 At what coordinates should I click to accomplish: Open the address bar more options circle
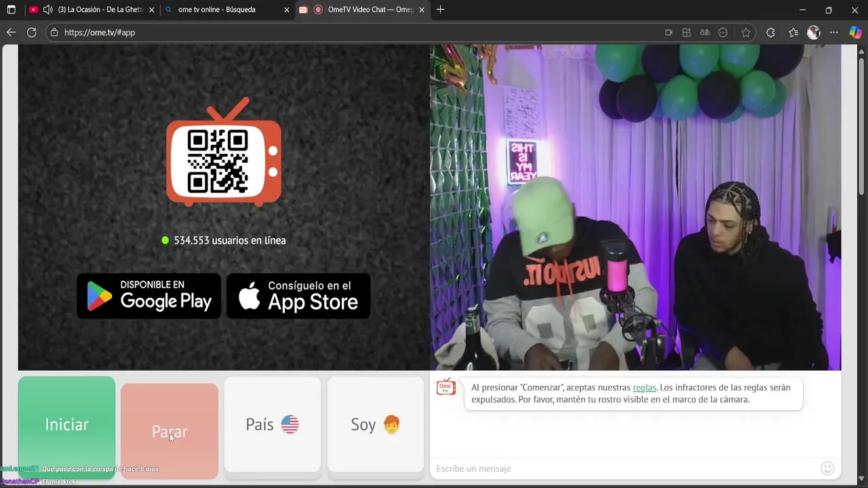[723, 32]
